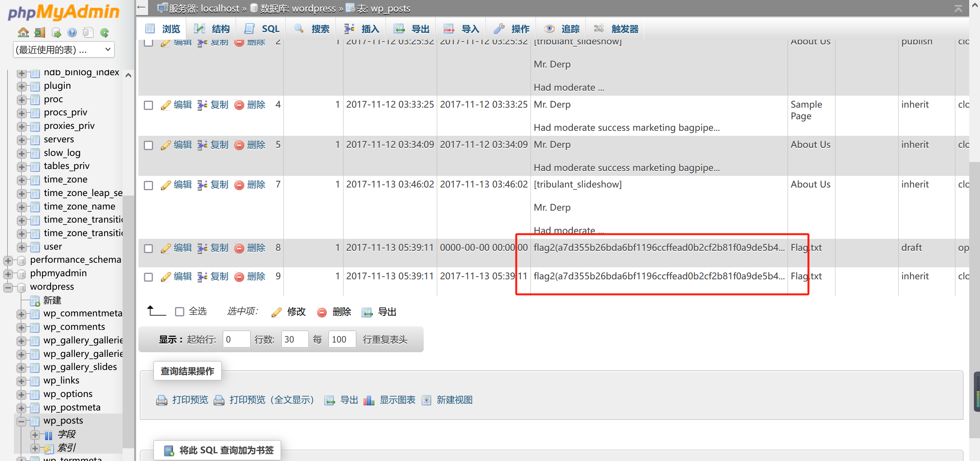
Task: Expand the performance_schema database node
Action: (x=8, y=261)
